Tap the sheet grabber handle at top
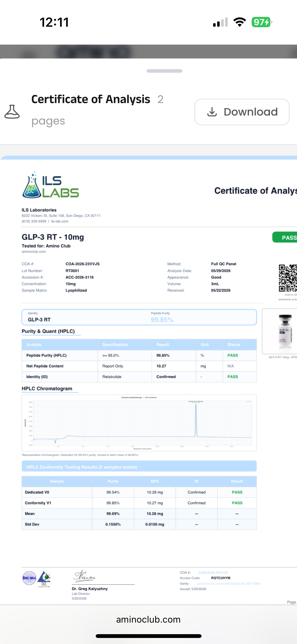Viewport: 297px width, 644px height. point(164,71)
